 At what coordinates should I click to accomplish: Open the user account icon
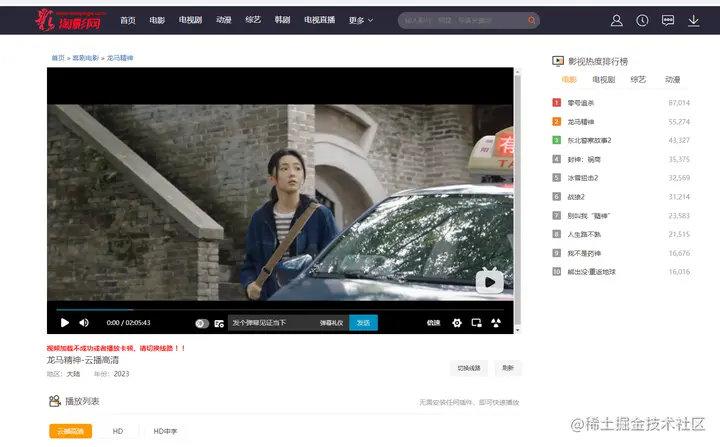click(x=617, y=20)
